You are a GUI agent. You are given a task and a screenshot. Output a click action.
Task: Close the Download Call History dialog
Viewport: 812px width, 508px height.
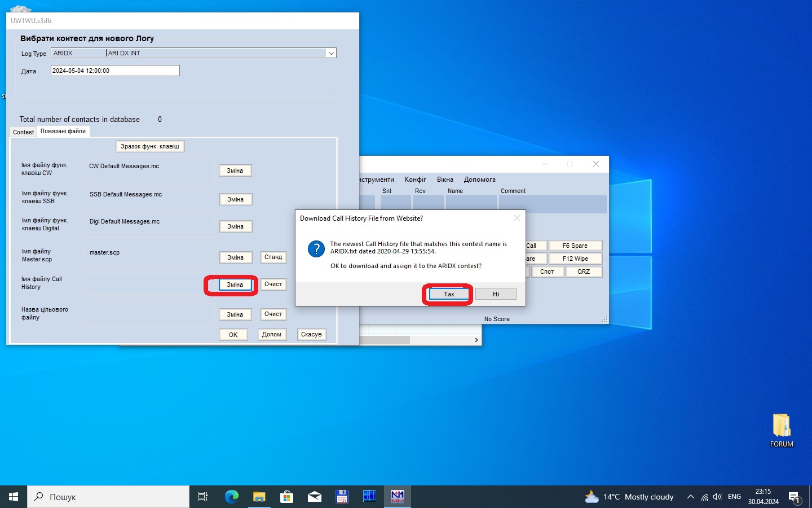pyautogui.click(x=517, y=218)
